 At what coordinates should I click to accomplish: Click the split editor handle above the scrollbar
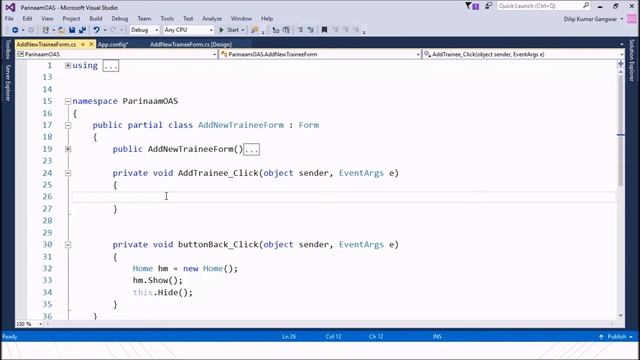tap(620, 64)
